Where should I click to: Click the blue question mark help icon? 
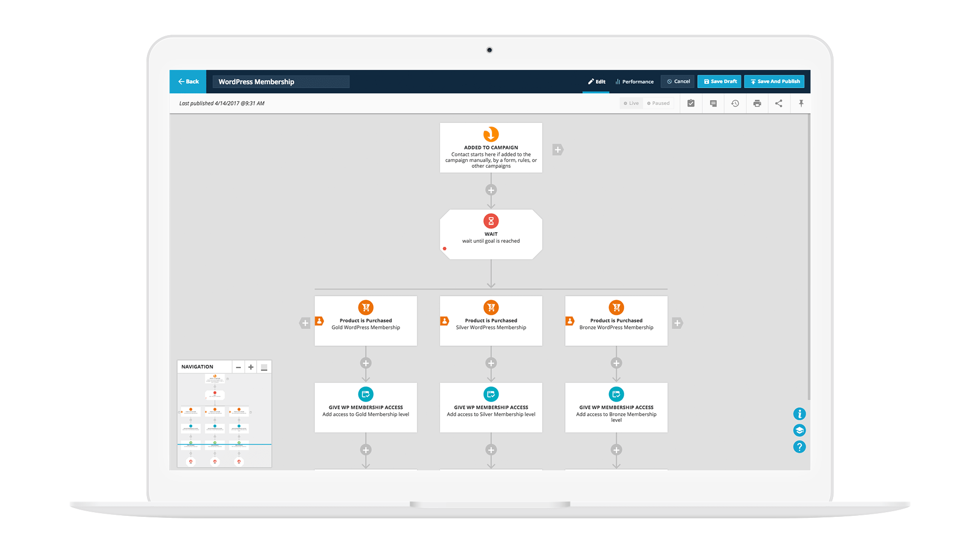[799, 447]
